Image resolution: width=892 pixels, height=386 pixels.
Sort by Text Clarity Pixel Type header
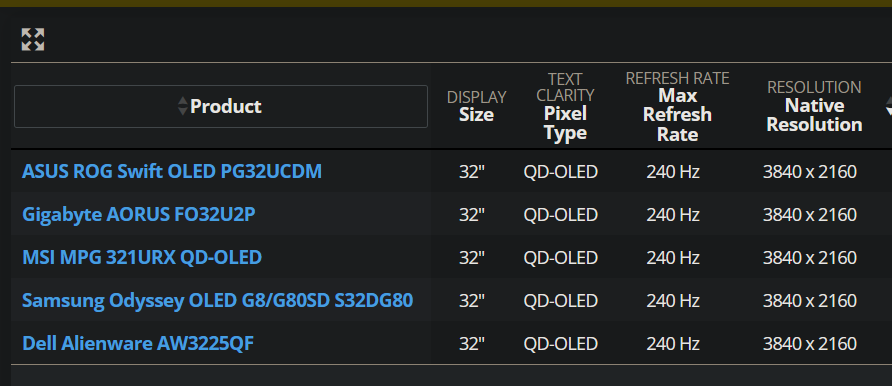tap(565, 106)
